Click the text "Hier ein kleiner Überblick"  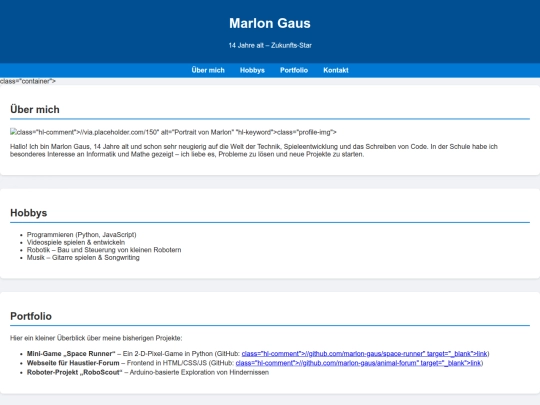pyautogui.click(x=96, y=338)
